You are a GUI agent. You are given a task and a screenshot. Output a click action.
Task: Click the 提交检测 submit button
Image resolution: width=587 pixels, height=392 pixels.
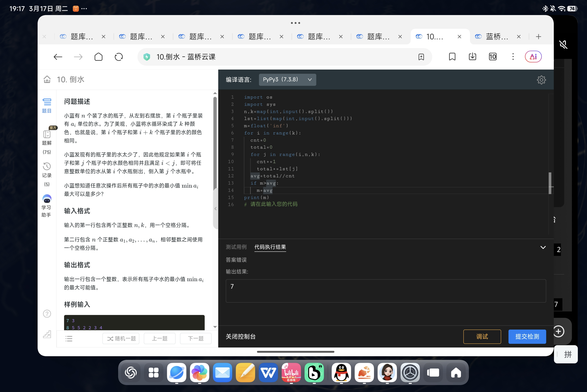[527, 337]
